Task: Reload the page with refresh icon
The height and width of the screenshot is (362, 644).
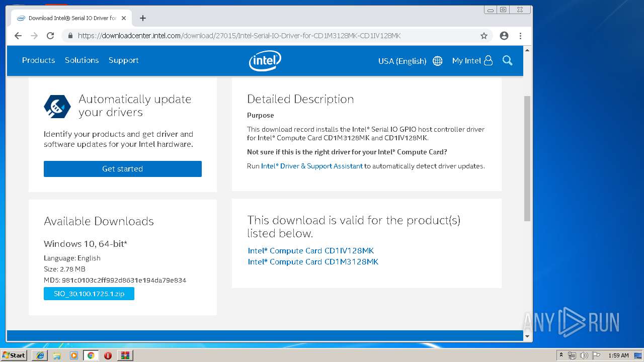Action: 50,36
